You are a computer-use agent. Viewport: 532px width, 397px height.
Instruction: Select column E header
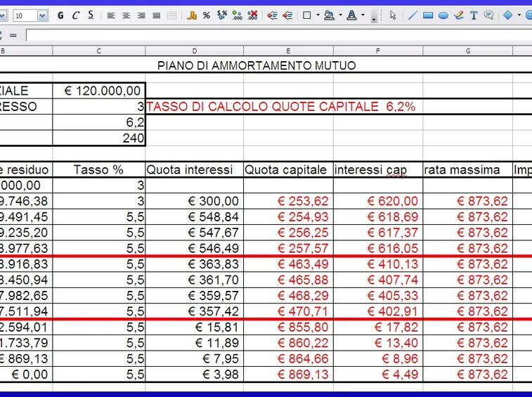[x=288, y=51]
